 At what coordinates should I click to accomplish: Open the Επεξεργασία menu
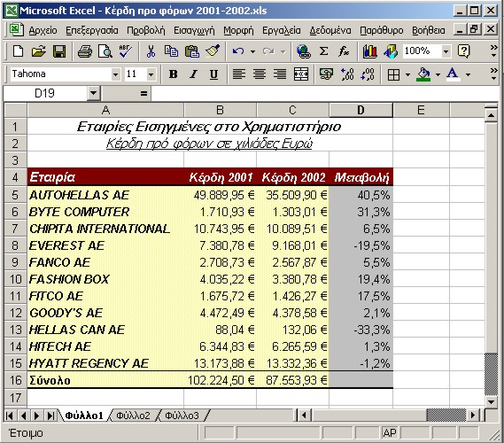click(x=92, y=30)
